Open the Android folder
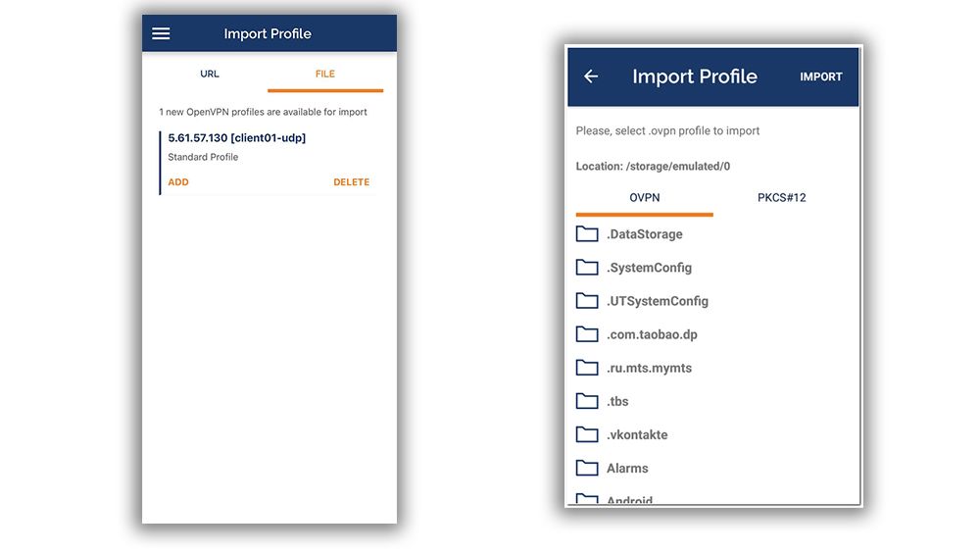This screenshot has width=980, height=552. tap(629, 500)
